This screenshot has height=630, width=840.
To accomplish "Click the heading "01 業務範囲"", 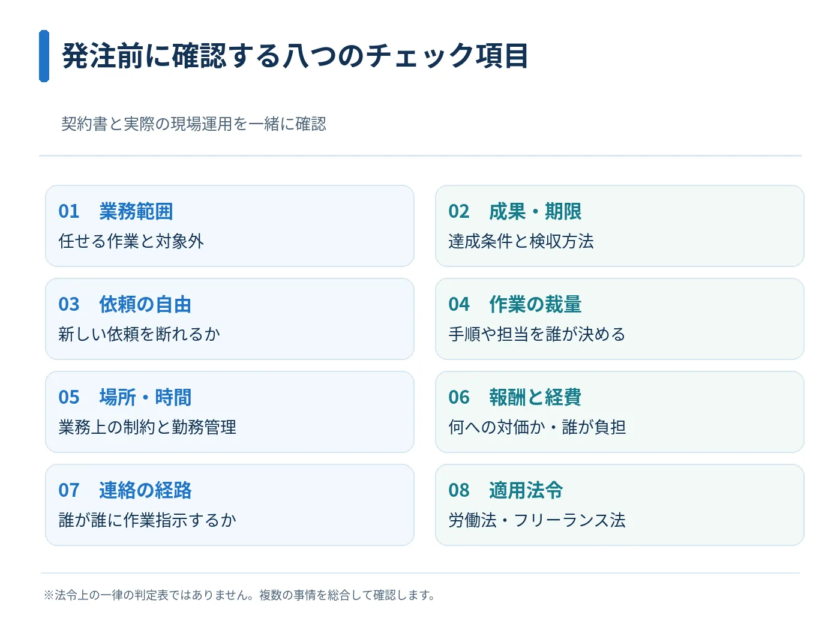I will coord(116,211).
